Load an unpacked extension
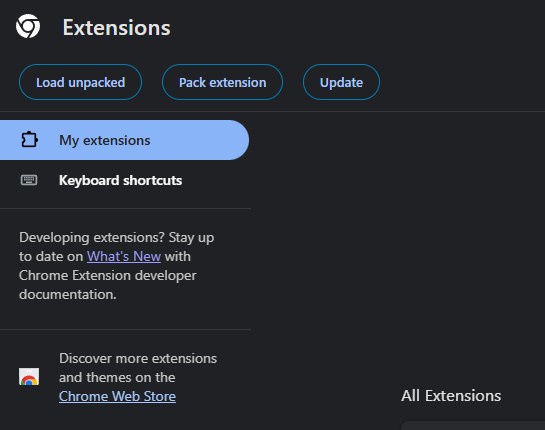The image size is (545, 430). [80, 82]
